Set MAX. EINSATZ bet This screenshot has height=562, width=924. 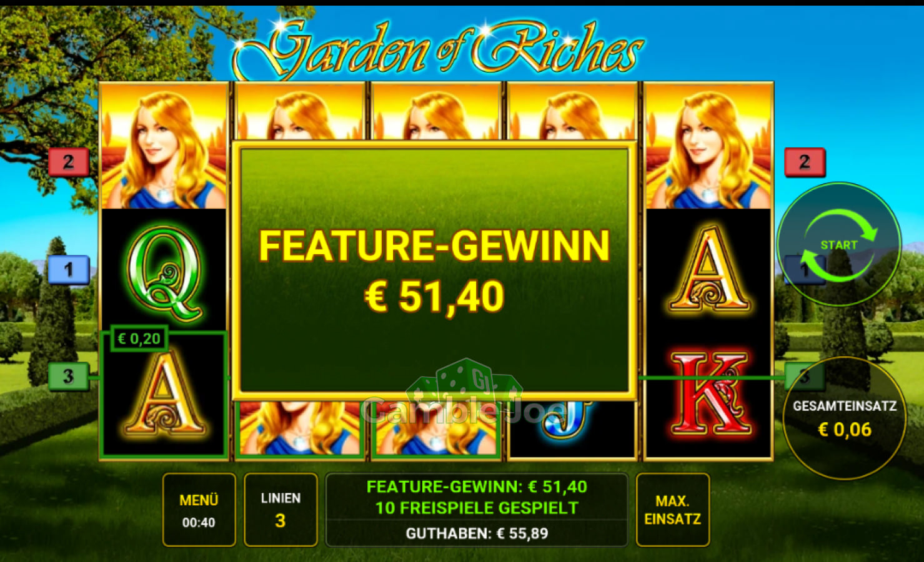(x=672, y=510)
